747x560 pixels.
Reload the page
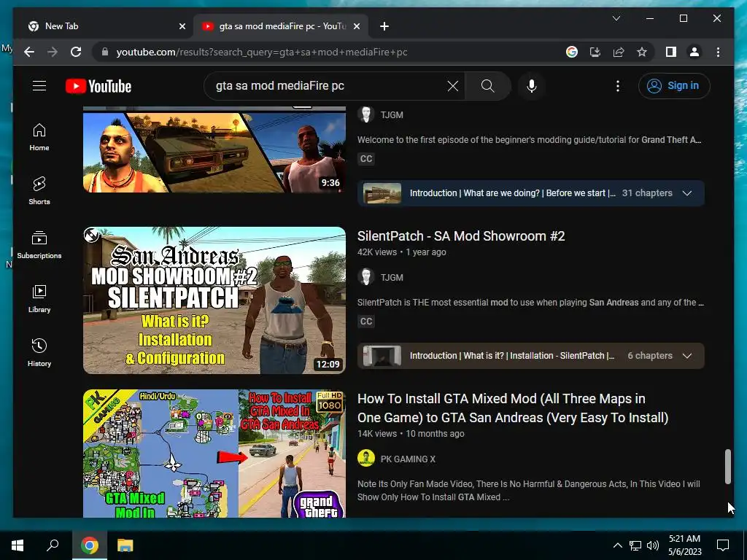pos(76,52)
